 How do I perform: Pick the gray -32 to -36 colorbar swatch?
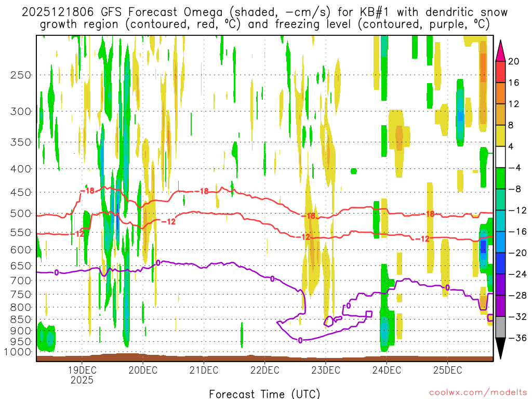tap(500, 327)
